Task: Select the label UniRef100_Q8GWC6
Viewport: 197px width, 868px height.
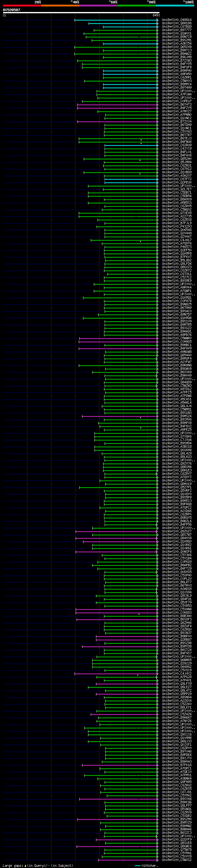Action: click(x=176, y=846)
